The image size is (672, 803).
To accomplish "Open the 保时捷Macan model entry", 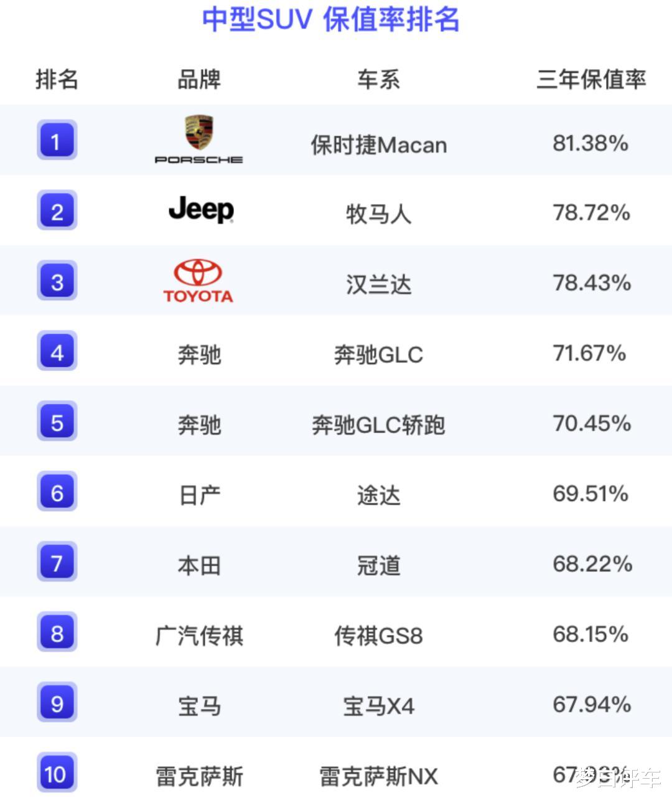I will (x=378, y=145).
